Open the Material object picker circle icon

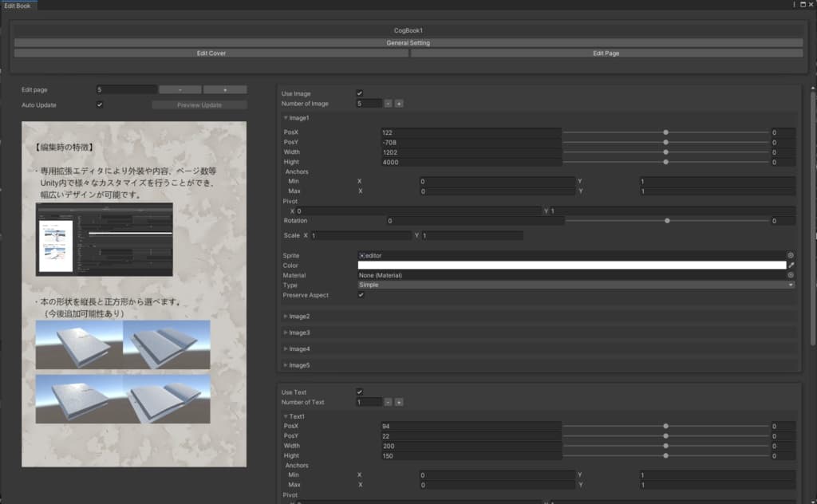coord(791,275)
